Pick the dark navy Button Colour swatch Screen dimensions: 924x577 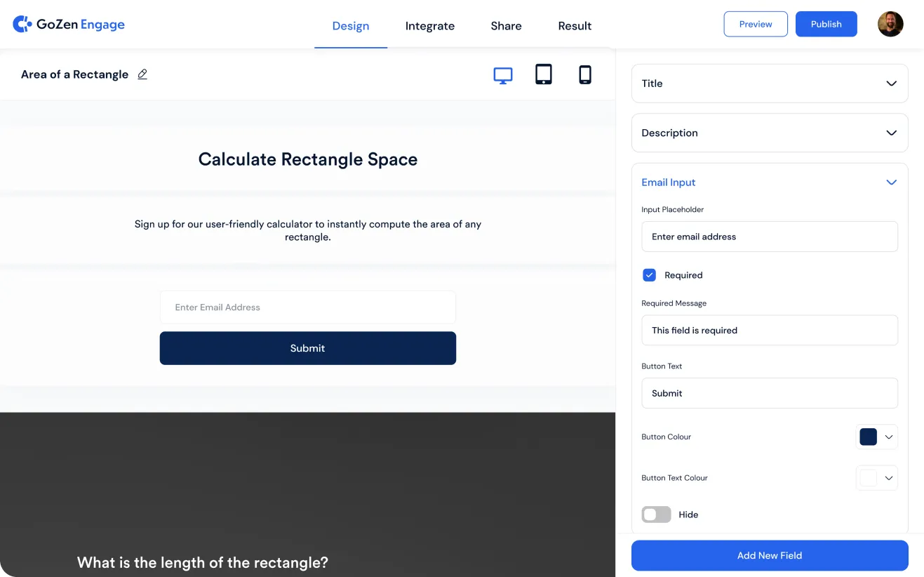[x=868, y=437]
